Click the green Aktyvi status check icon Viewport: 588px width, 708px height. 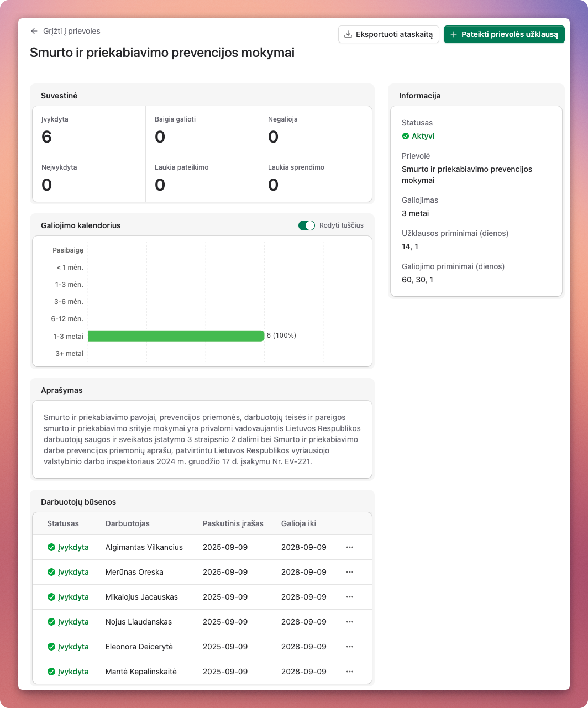(x=406, y=136)
